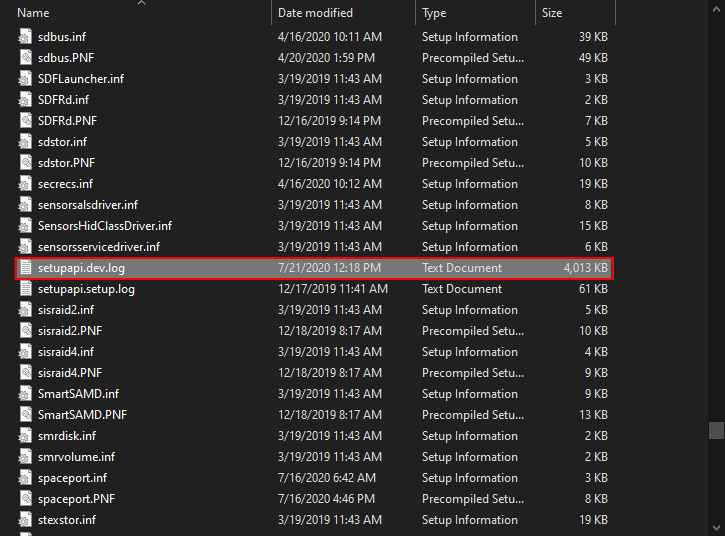The width and height of the screenshot is (725, 536).
Task: Sort files by Date modified column
Action: click(x=315, y=13)
